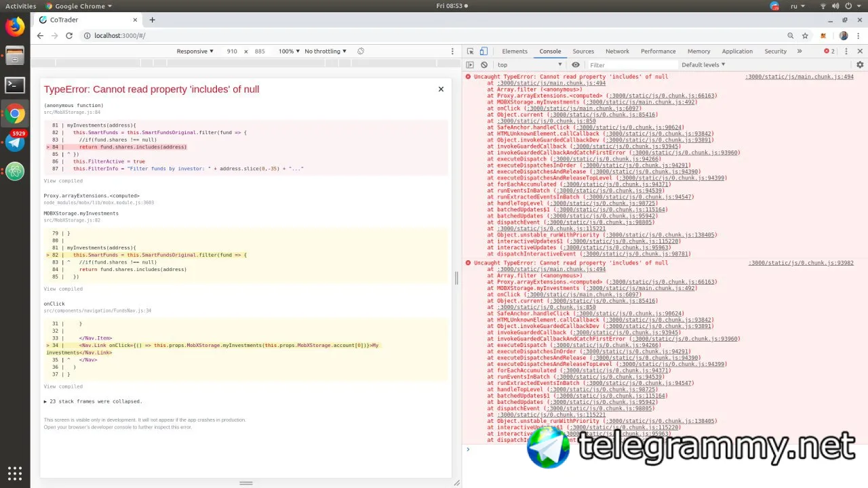The height and width of the screenshot is (488, 868).
Task: Open console settings gear
Action: (860, 65)
